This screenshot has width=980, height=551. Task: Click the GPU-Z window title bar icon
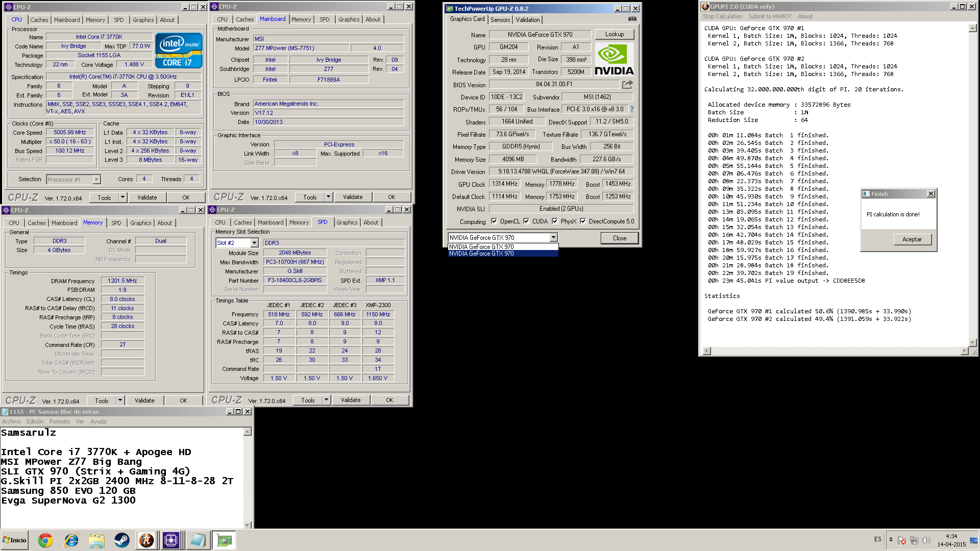(449, 9)
